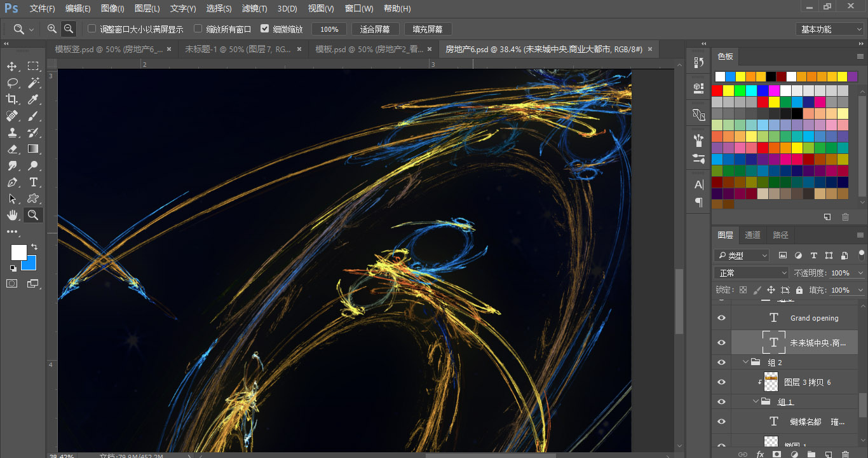Create new adjustment layer icon
The image size is (868, 458).
pos(794,454)
